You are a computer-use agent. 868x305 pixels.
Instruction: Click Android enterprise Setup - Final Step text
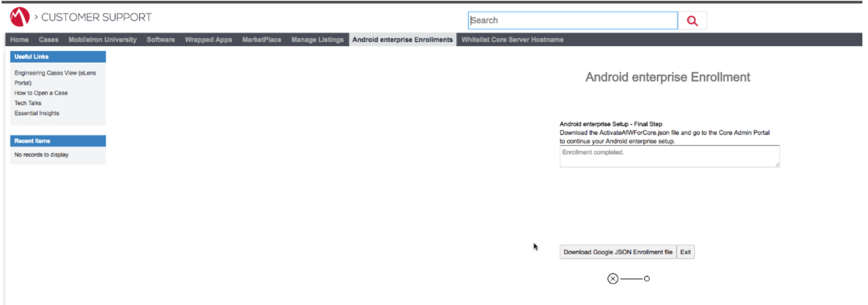pos(611,124)
